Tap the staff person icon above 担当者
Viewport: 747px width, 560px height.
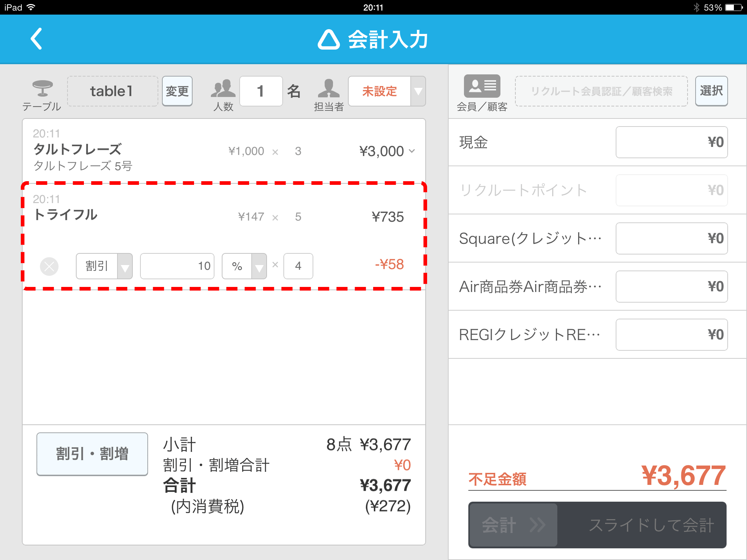click(329, 88)
